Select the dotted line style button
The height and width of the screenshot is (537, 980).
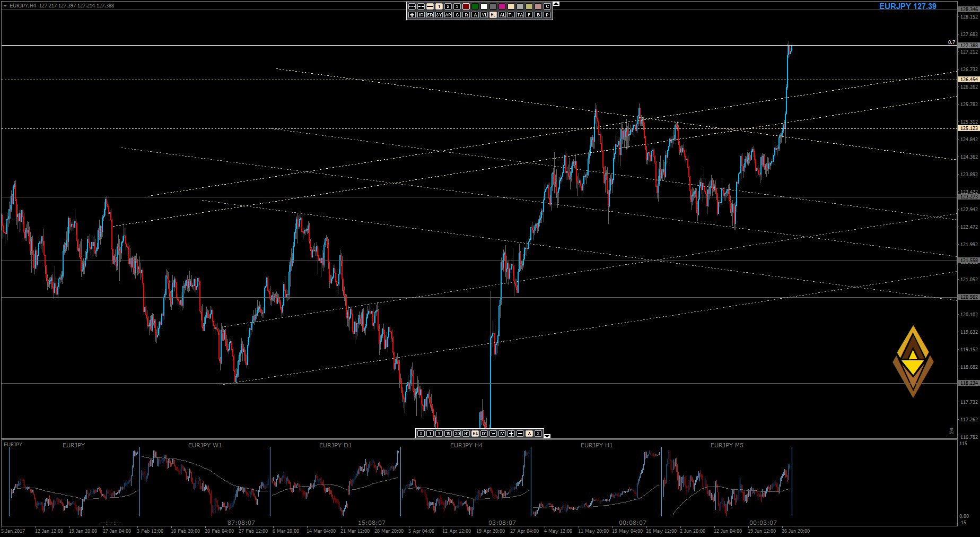click(412, 6)
